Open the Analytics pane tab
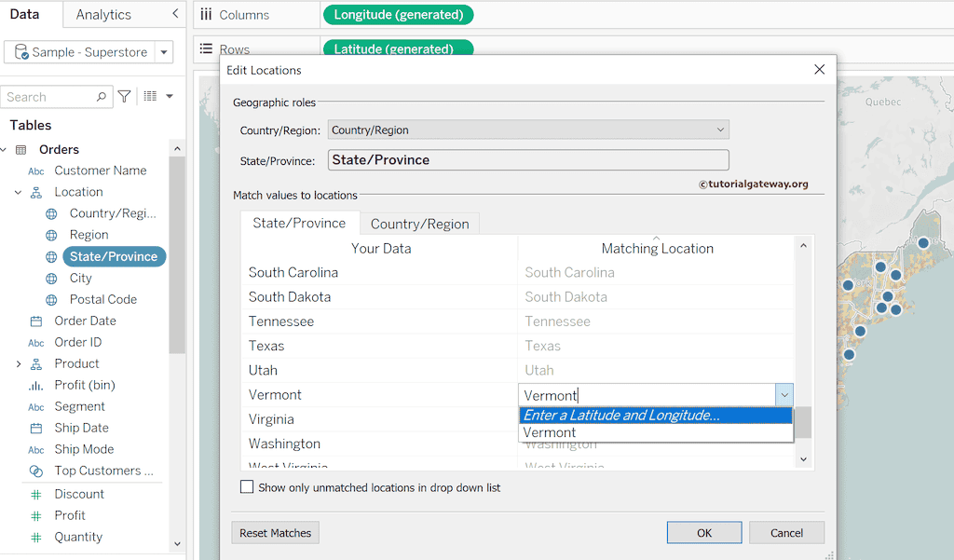 point(103,15)
